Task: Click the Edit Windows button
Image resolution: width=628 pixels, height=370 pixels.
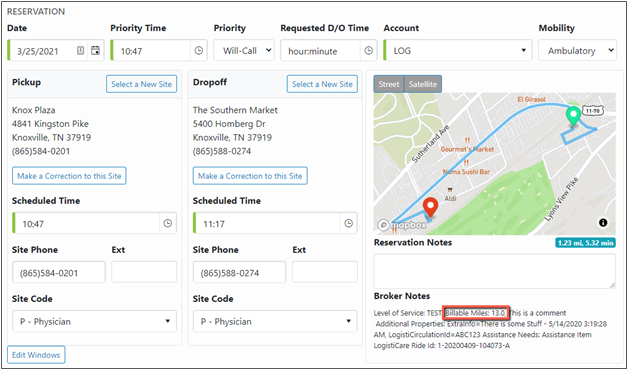Action: (36, 355)
